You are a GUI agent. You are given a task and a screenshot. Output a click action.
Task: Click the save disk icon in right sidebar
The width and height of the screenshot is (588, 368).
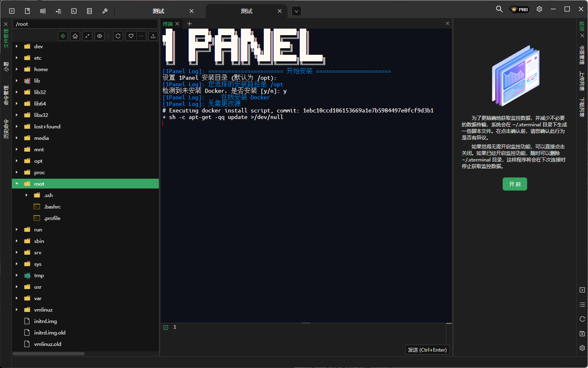(x=582, y=334)
